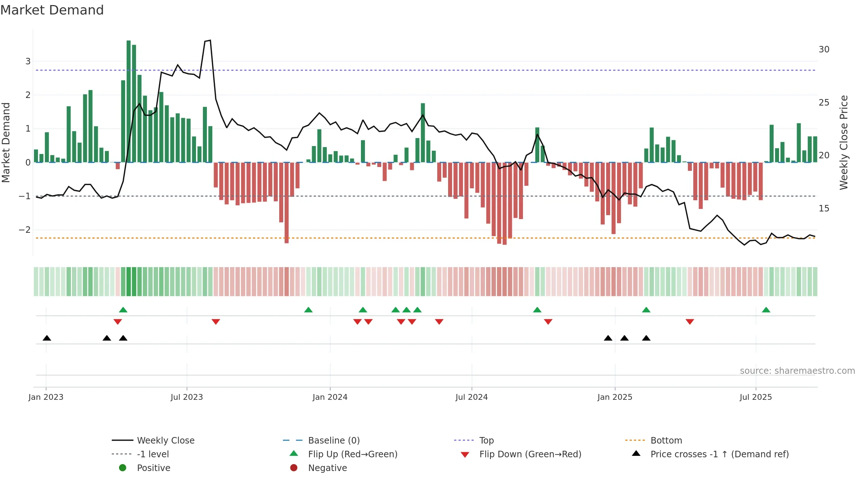Click Price crosses -1 legend entry
Image resolution: width=868 pixels, height=488 pixels.
pyautogui.click(x=710, y=454)
